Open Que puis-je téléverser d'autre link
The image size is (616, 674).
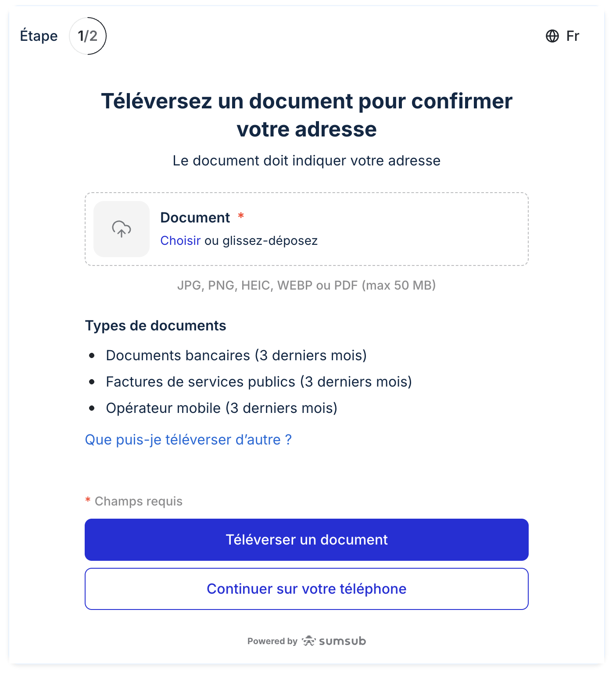tap(188, 440)
